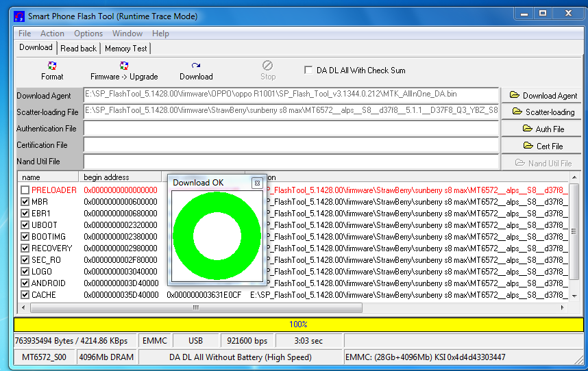Switch to the Download tab

[x=36, y=47]
